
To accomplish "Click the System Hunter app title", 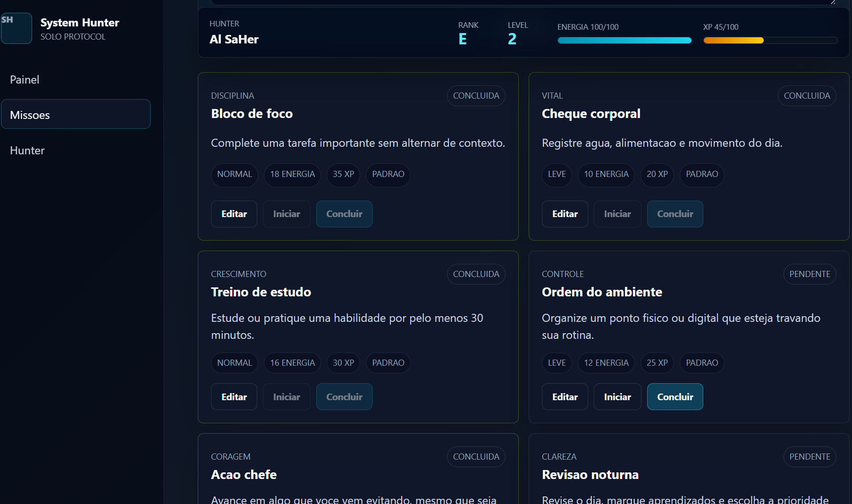I will (x=80, y=23).
